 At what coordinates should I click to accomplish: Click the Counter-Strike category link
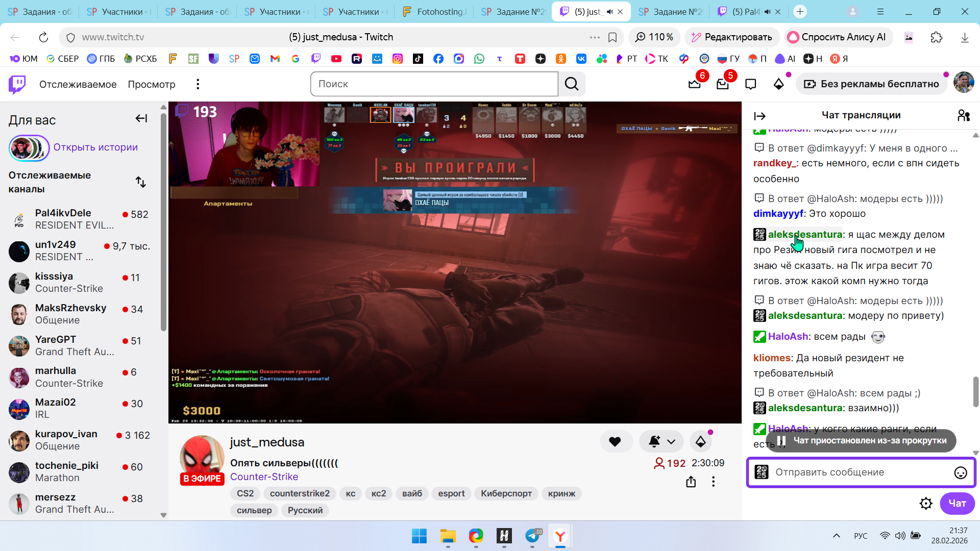264,477
